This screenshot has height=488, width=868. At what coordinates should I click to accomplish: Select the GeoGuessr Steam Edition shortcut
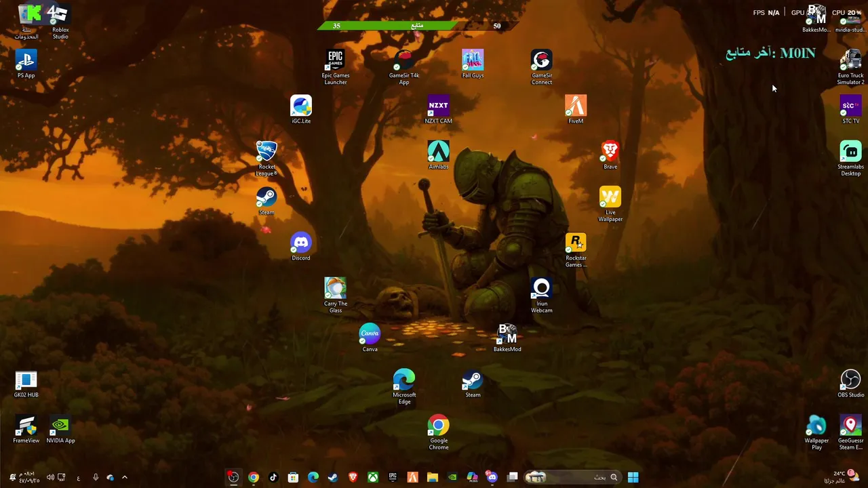click(x=850, y=432)
